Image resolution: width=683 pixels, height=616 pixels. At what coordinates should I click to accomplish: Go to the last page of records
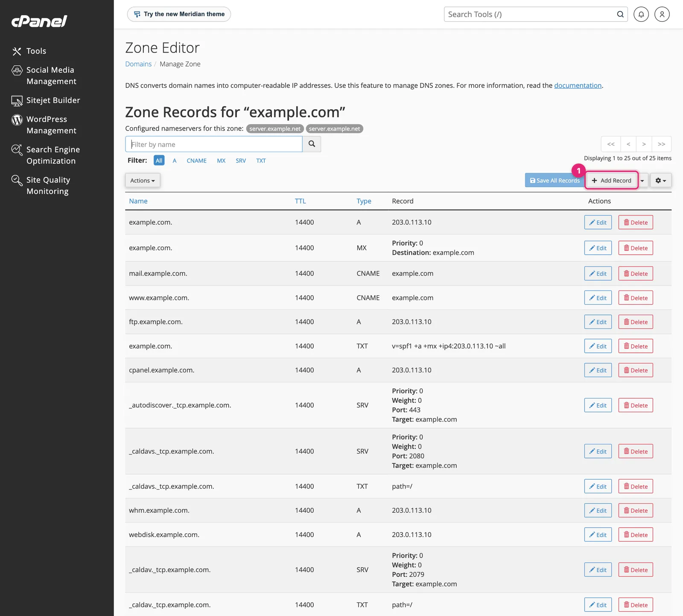point(662,144)
